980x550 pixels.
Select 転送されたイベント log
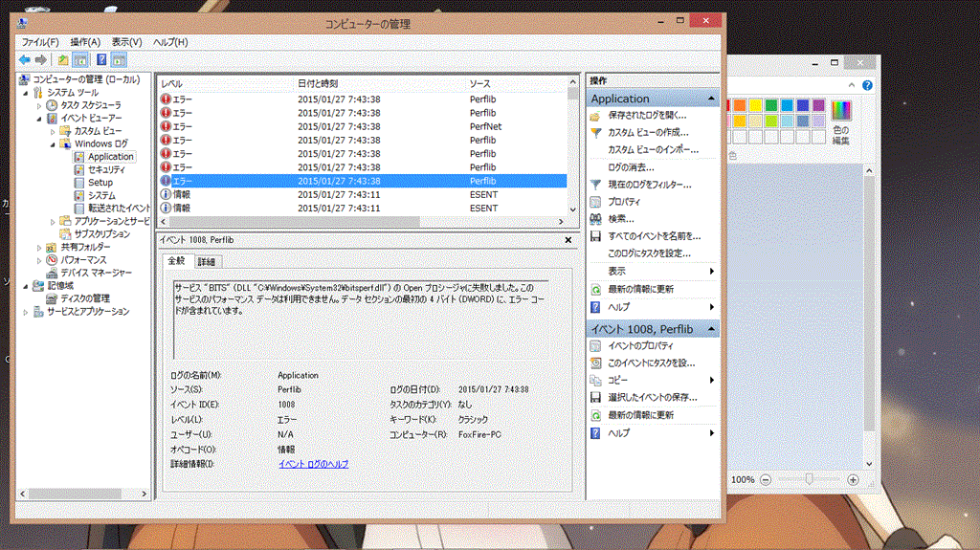[119, 209]
